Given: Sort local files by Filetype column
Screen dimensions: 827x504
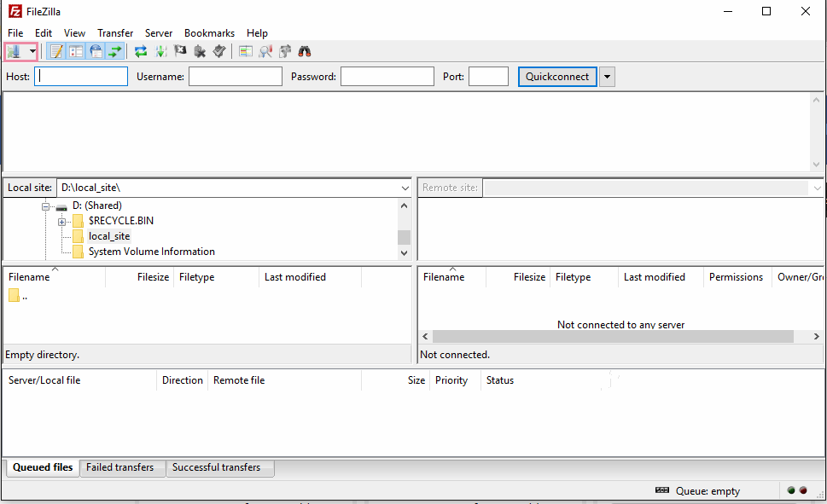Looking at the screenshot, I should (x=216, y=277).
